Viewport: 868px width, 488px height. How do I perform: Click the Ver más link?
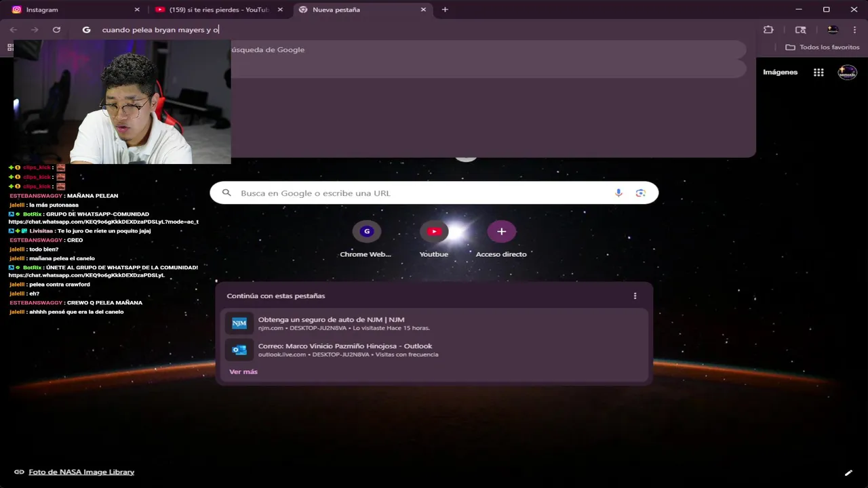coord(243,372)
